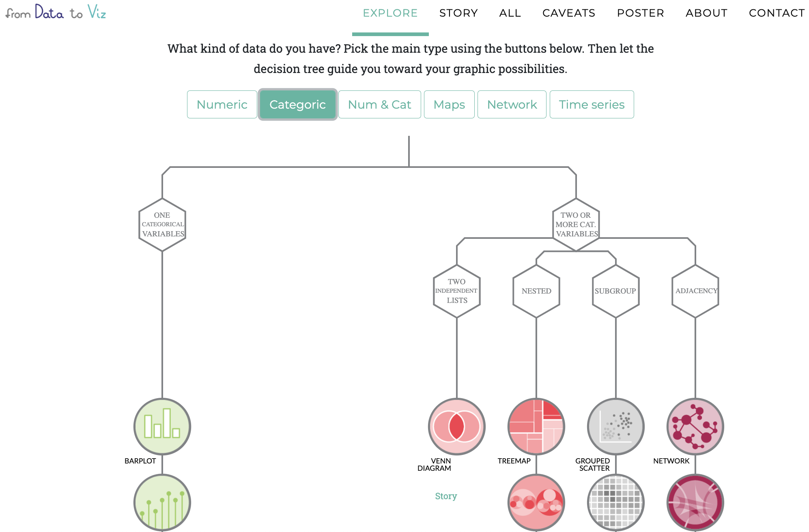The width and height of the screenshot is (809, 532).
Task: Toggle the Categoric data type button
Action: point(298,105)
